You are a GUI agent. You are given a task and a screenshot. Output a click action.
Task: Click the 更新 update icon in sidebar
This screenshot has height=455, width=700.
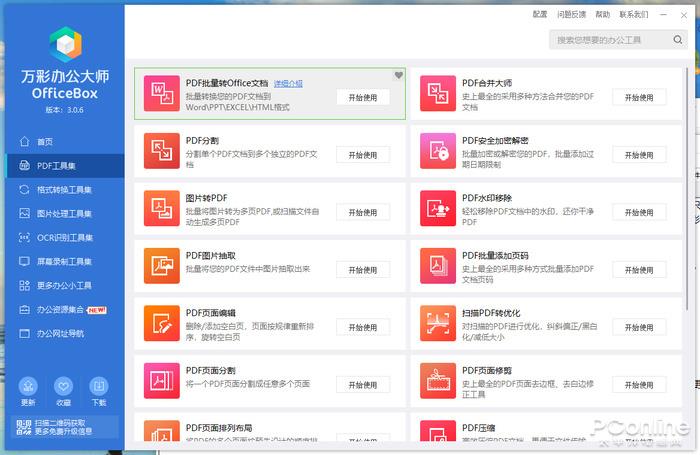point(28,386)
